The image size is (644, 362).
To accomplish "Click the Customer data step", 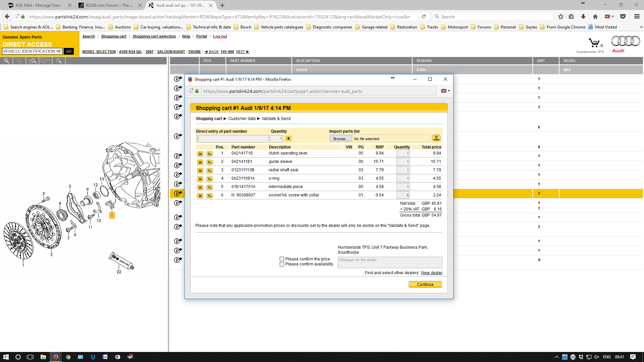I will 241,119.
